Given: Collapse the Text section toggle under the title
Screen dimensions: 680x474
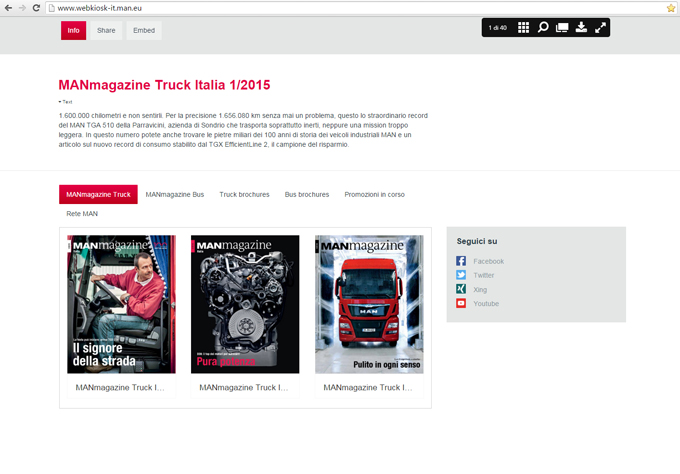Looking at the screenshot, I should pyautogui.click(x=65, y=102).
